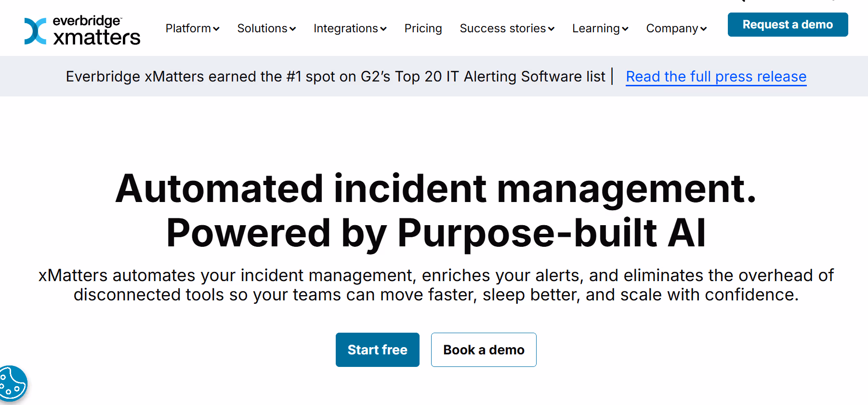The image size is (868, 405).
Task: Open the Success stories menu
Action: click(507, 28)
